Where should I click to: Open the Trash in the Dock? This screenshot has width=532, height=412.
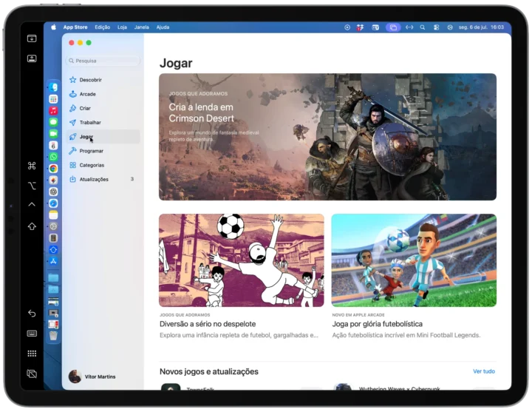click(x=53, y=336)
